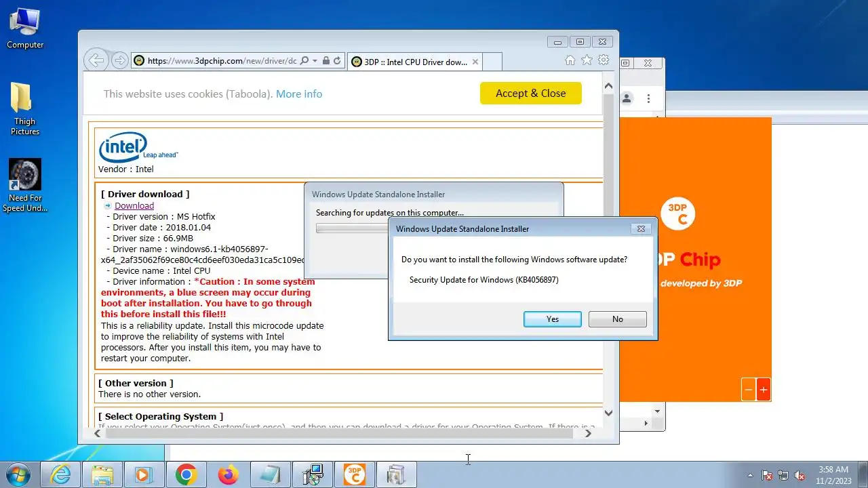
Task: Select the Thigh Pictures folder icon
Action: click(25, 108)
